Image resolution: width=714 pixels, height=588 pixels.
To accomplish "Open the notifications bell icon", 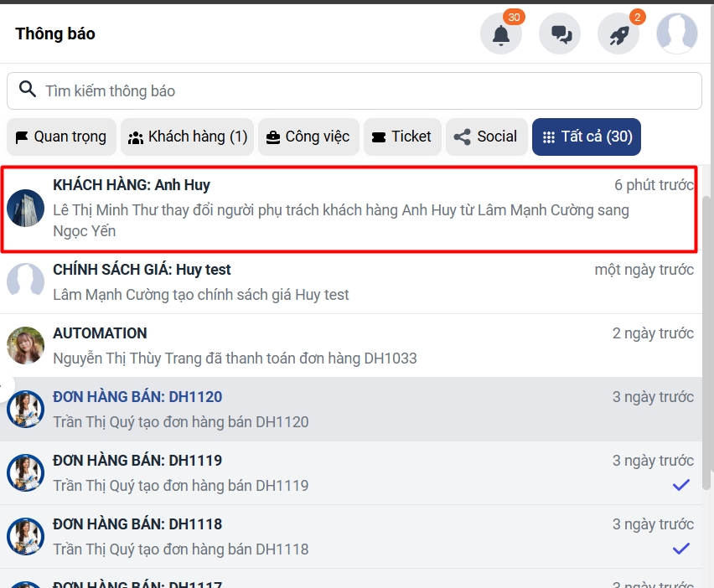I will point(501,34).
